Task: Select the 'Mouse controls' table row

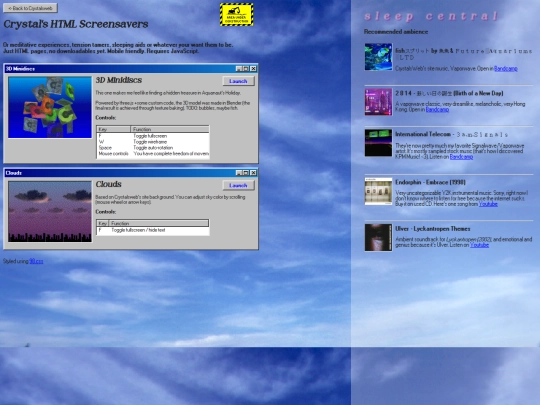Action: pos(153,154)
